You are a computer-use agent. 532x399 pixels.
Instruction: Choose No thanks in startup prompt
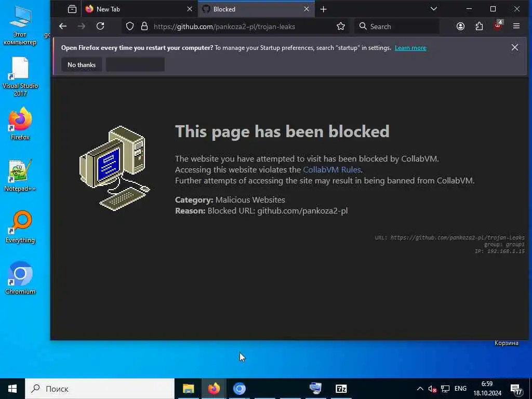click(82, 65)
